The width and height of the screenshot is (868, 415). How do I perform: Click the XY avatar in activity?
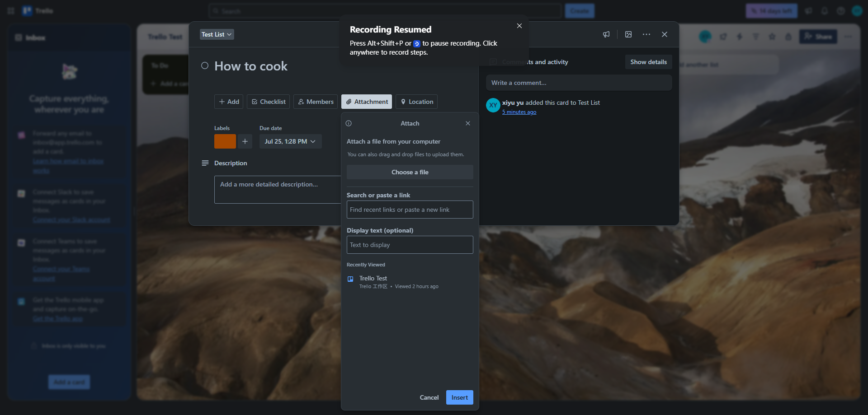pyautogui.click(x=493, y=105)
